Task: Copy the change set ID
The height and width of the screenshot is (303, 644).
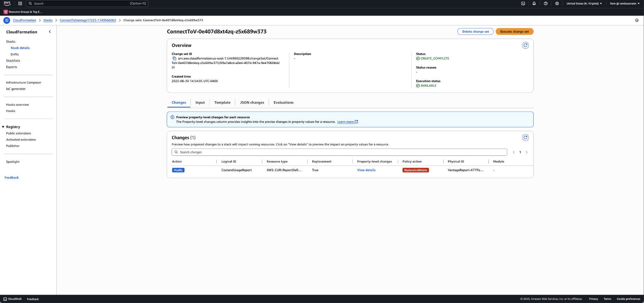Action: pyautogui.click(x=174, y=58)
